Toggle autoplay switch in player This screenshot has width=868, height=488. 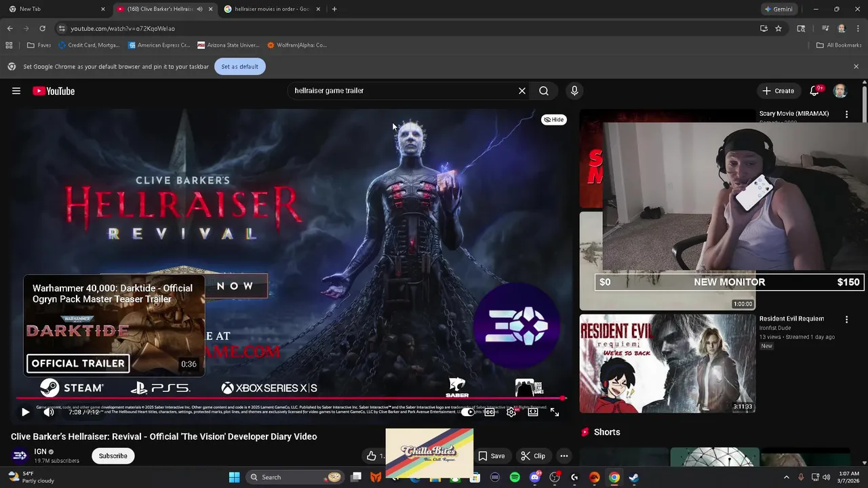tap(468, 412)
